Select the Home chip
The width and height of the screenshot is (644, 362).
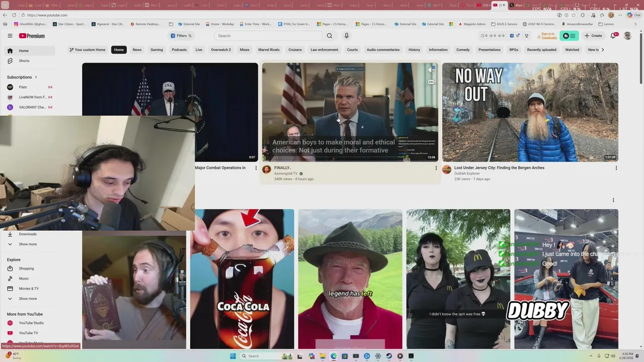(119, 50)
